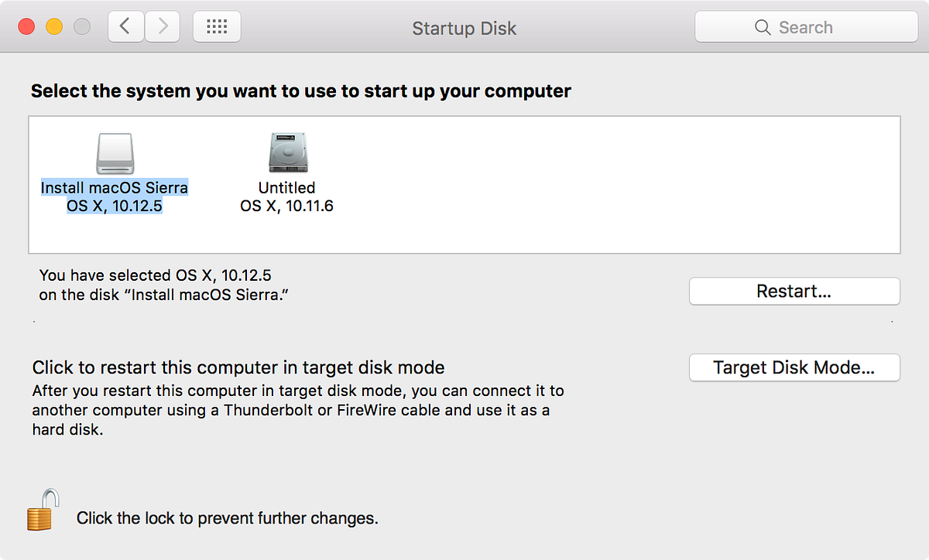
Task: Click the Untitled disk label text
Action: [286, 187]
